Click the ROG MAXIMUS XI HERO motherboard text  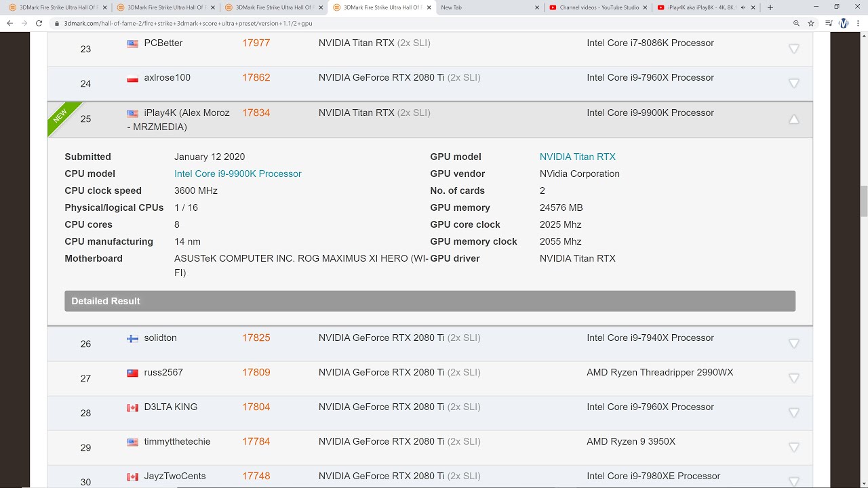coord(301,265)
